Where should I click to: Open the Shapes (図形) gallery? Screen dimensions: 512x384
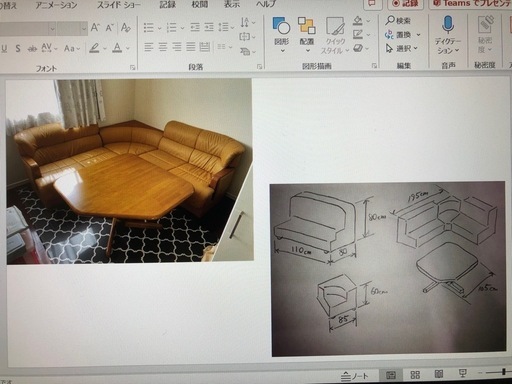(282, 35)
